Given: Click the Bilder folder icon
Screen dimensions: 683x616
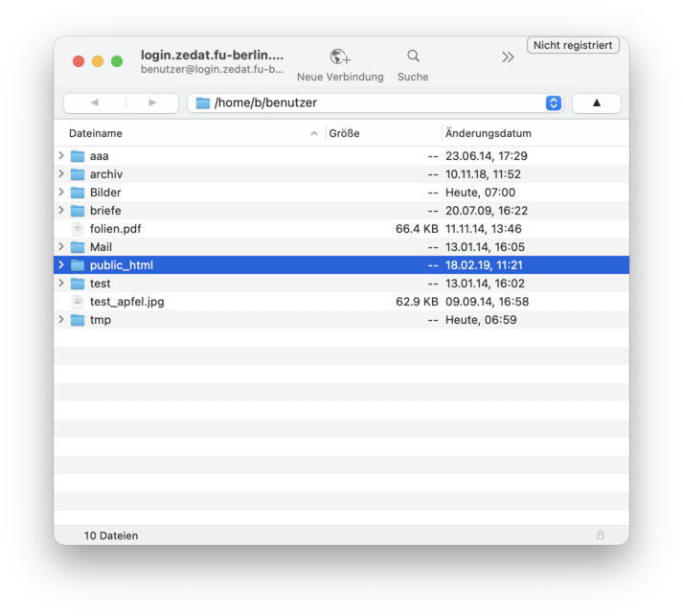Looking at the screenshot, I should tap(78, 193).
